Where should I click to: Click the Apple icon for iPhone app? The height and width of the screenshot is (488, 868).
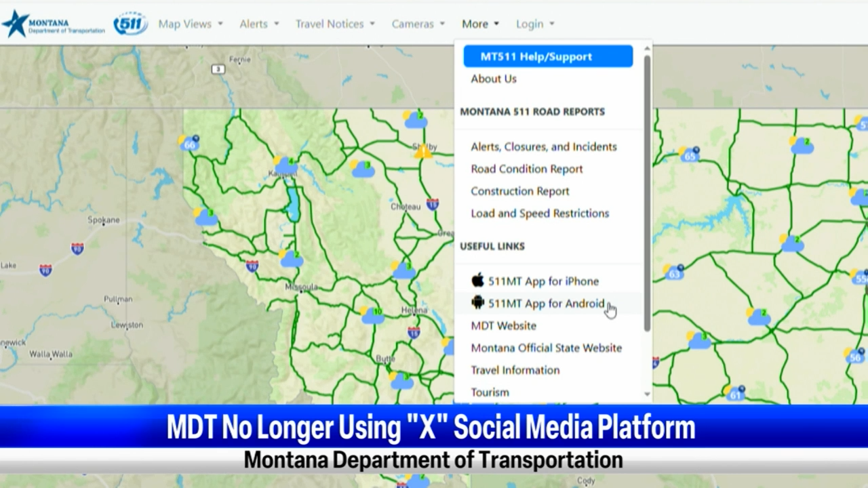pyautogui.click(x=478, y=281)
